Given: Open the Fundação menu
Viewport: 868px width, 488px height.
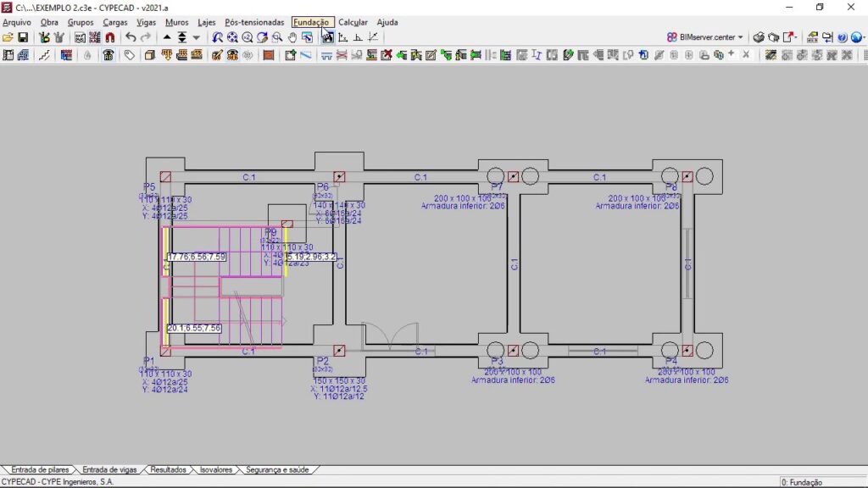Looking at the screenshot, I should pos(311,22).
